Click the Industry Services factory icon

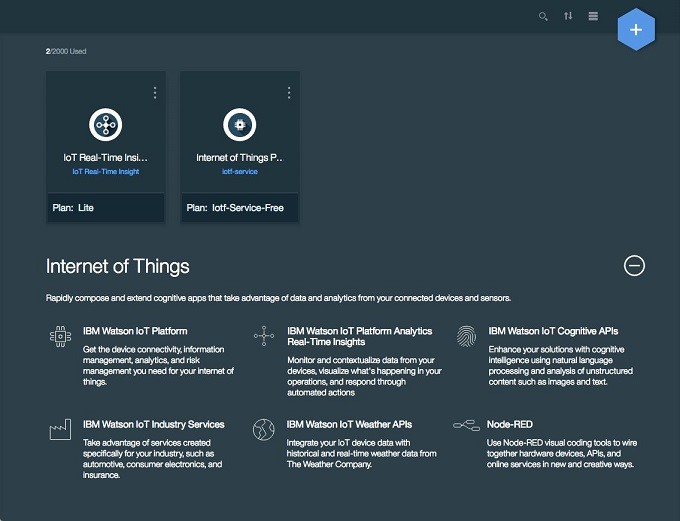(x=60, y=429)
